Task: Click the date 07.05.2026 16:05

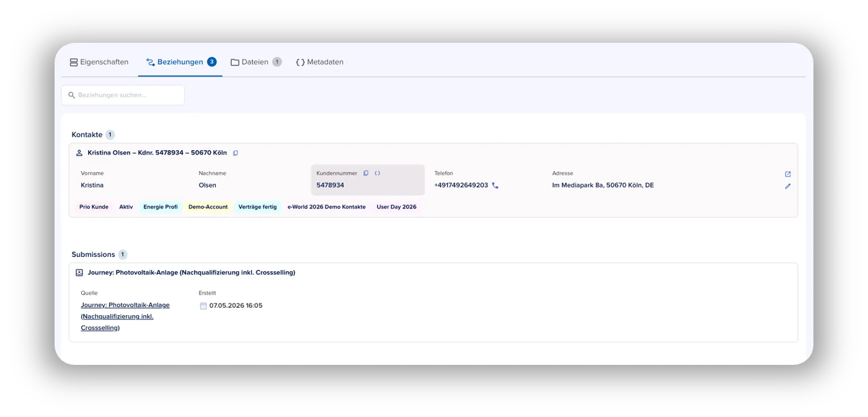Action: click(x=236, y=305)
